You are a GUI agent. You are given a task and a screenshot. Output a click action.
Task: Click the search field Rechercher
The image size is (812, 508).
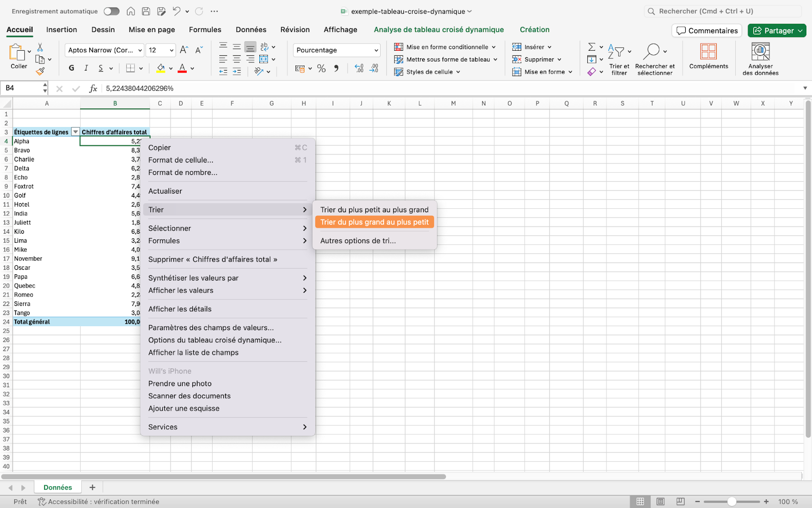tap(723, 11)
